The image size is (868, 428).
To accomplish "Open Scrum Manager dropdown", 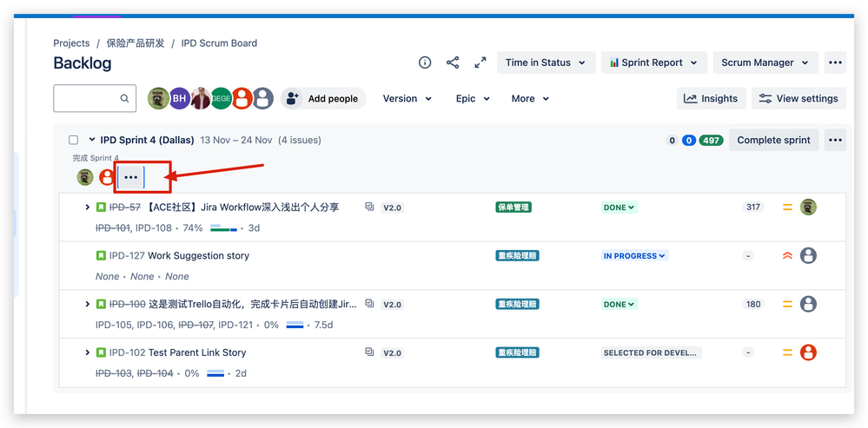I will tap(765, 63).
